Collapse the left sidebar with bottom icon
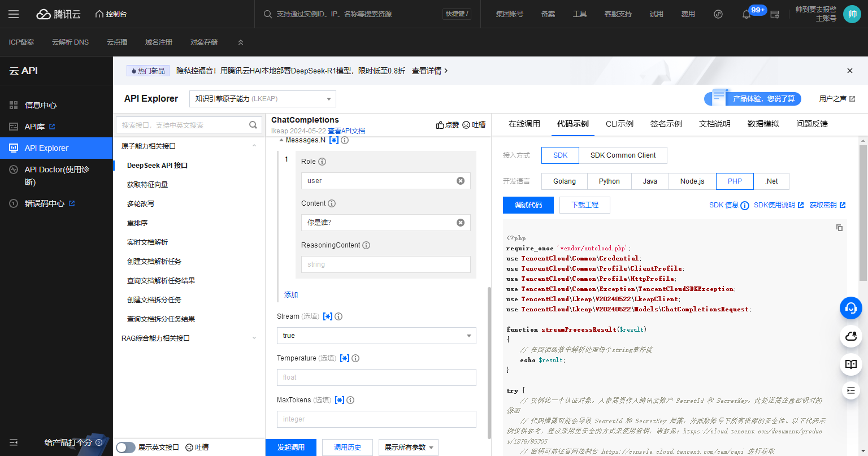868x456 pixels. [14, 442]
